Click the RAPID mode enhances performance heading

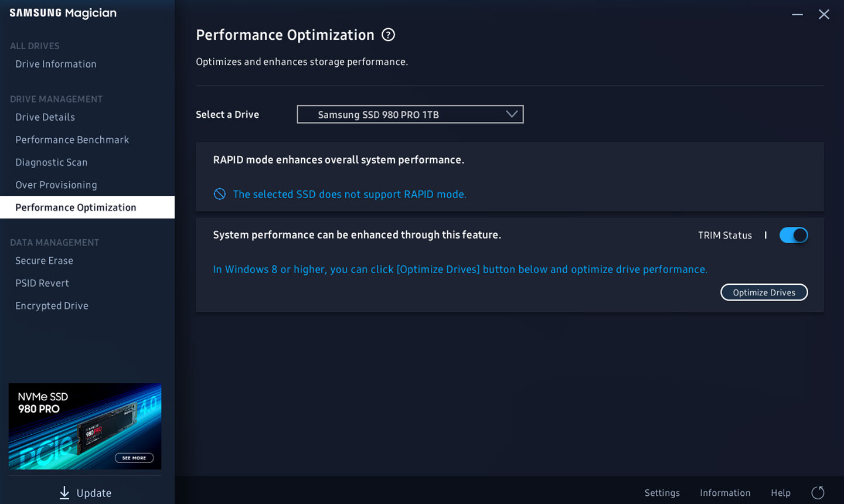tap(339, 159)
